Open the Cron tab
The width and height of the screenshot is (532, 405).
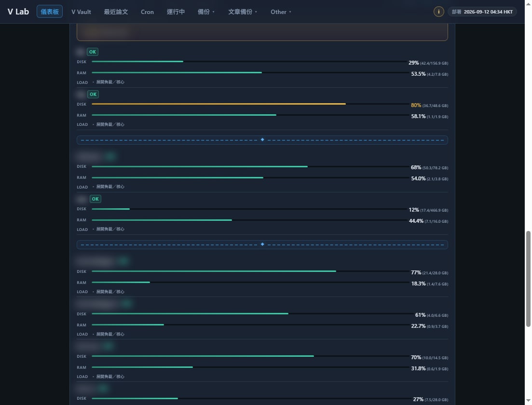coord(147,12)
